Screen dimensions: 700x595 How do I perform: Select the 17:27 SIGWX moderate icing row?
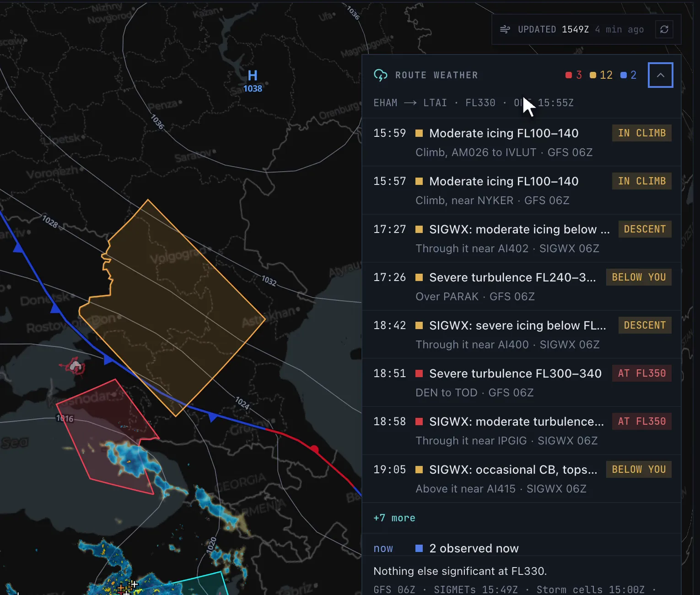[522, 238]
